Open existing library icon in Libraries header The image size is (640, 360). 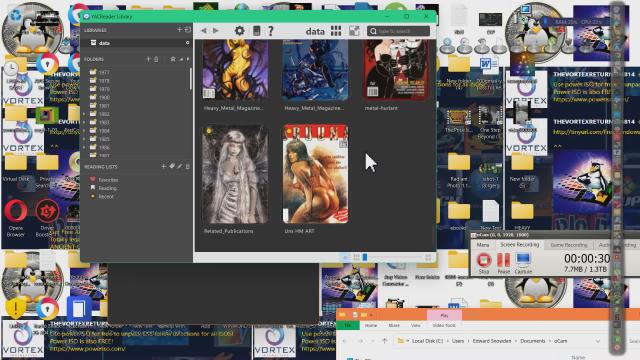tap(188, 30)
